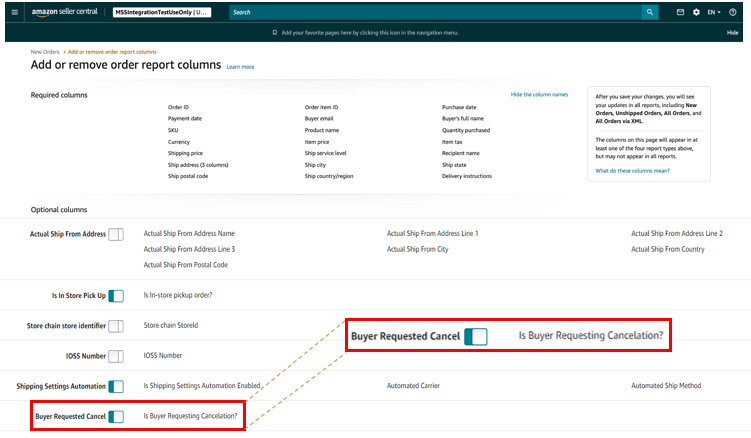
Task: Open the hamburger navigation menu
Action: click(14, 12)
